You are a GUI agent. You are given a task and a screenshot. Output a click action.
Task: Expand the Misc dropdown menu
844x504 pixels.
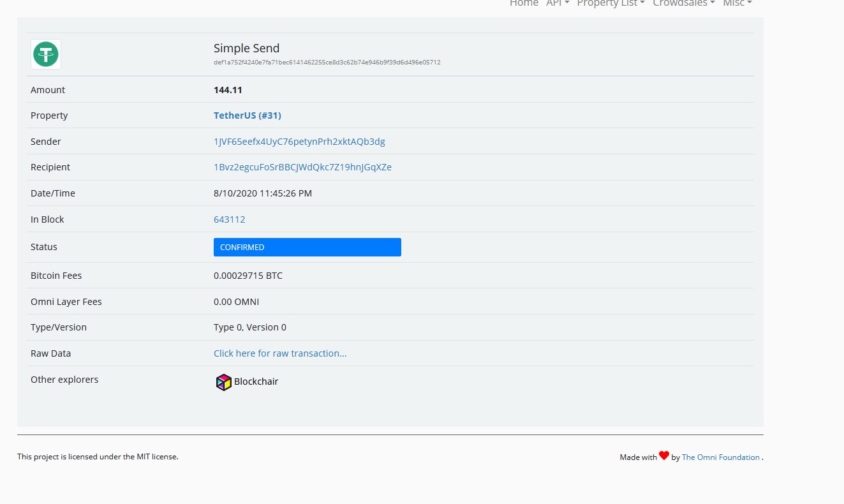click(x=737, y=3)
